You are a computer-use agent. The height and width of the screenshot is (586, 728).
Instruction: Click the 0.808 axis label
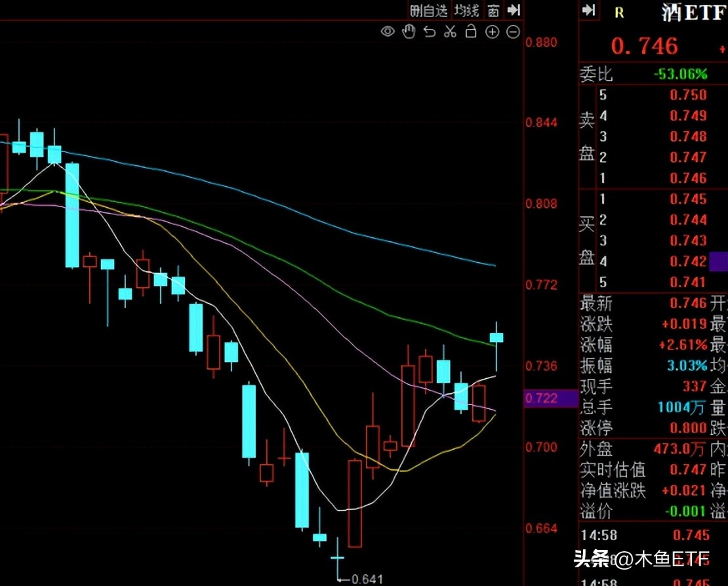click(541, 204)
